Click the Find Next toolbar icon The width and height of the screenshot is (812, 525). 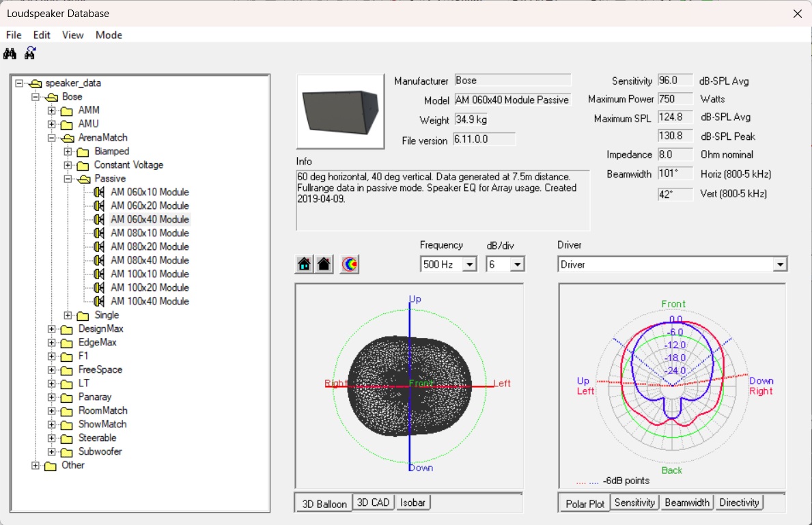29,53
